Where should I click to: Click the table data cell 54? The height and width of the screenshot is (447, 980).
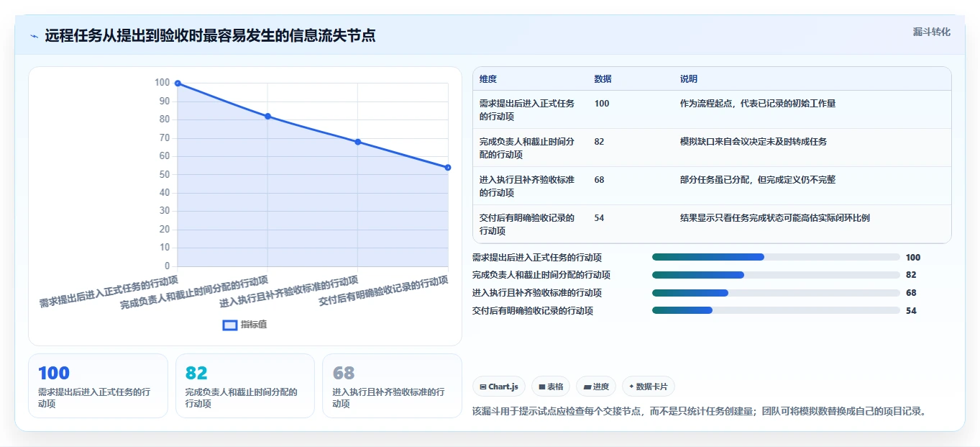(x=600, y=218)
